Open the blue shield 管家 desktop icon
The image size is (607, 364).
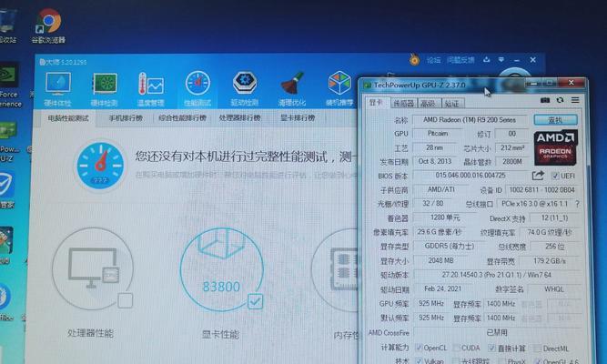[x=7, y=190]
